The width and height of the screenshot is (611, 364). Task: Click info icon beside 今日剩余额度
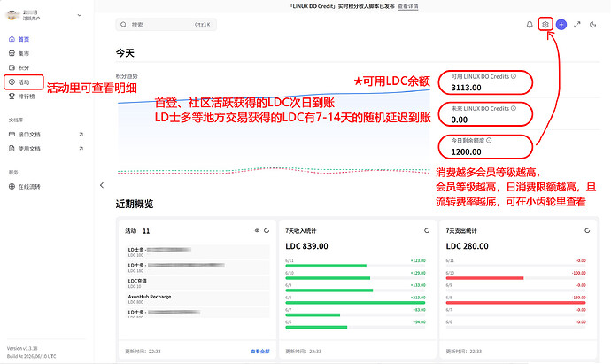489,140
